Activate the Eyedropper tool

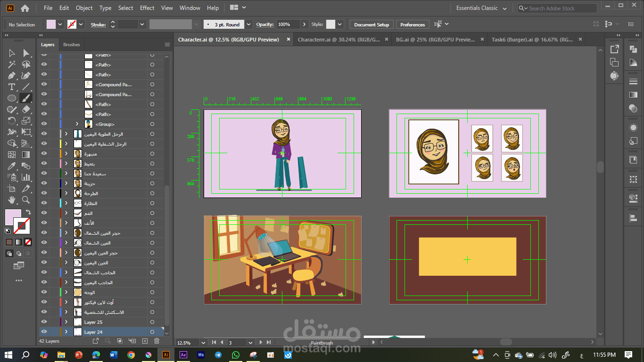pos(12,166)
